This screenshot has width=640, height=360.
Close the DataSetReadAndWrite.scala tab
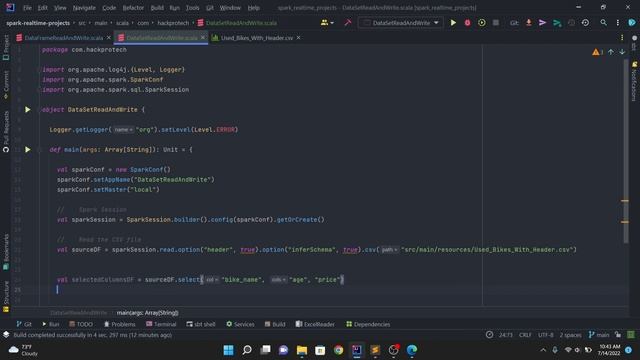pyautogui.click(x=203, y=38)
